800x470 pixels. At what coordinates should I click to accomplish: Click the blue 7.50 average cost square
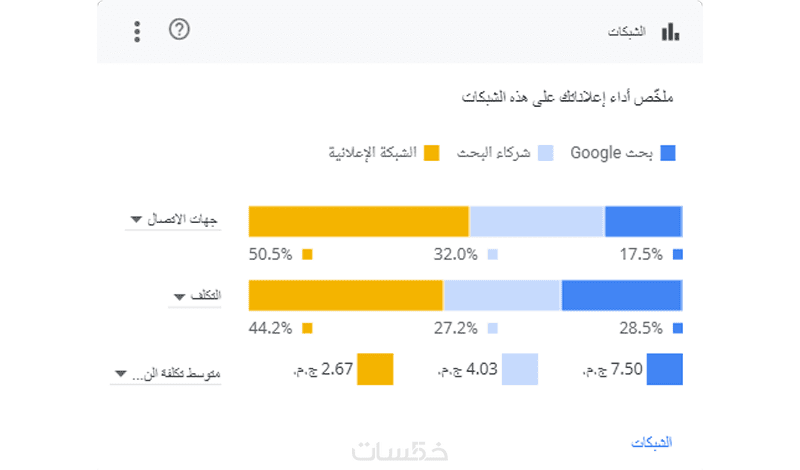[x=664, y=370]
